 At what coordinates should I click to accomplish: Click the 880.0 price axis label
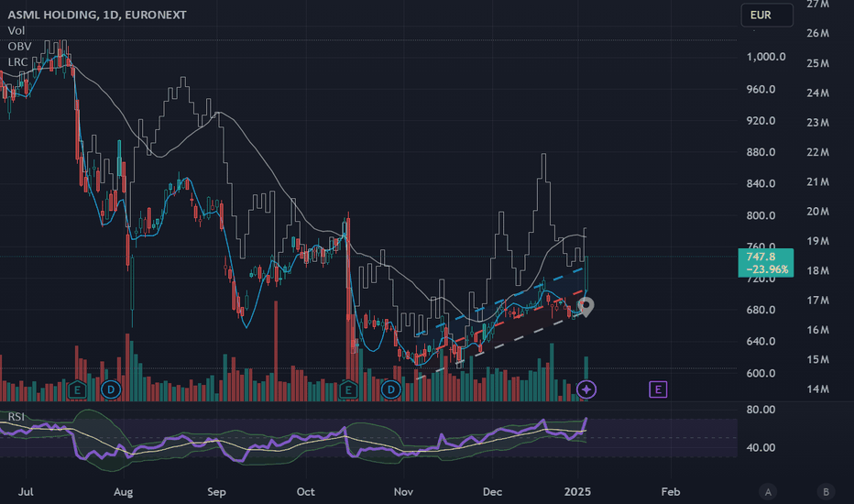(x=761, y=152)
